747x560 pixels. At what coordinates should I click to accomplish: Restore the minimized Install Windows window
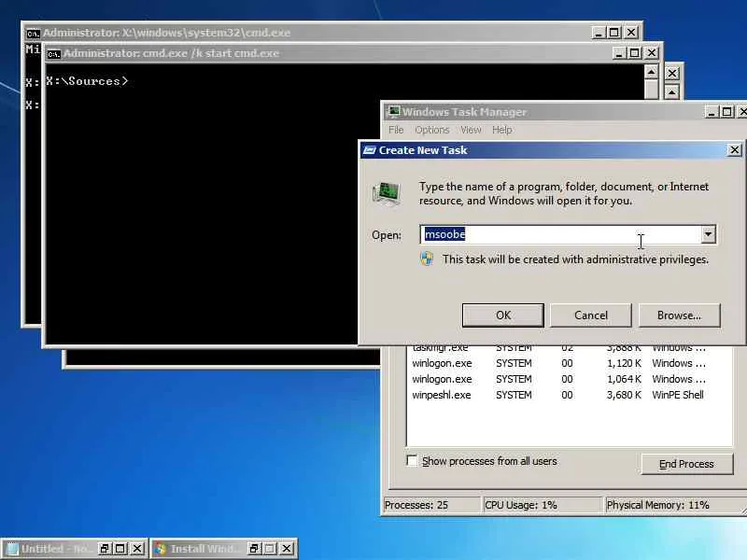(x=254, y=549)
